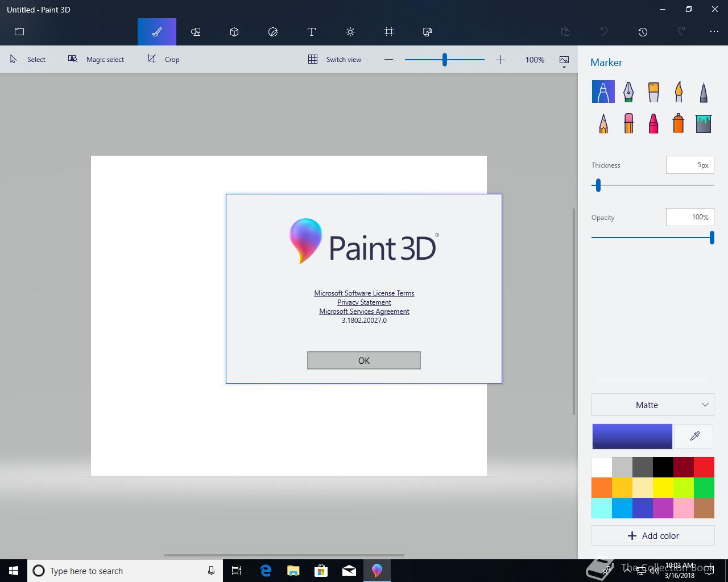Click the eyedropper color picker
The width and height of the screenshot is (728, 582).
click(694, 436)
